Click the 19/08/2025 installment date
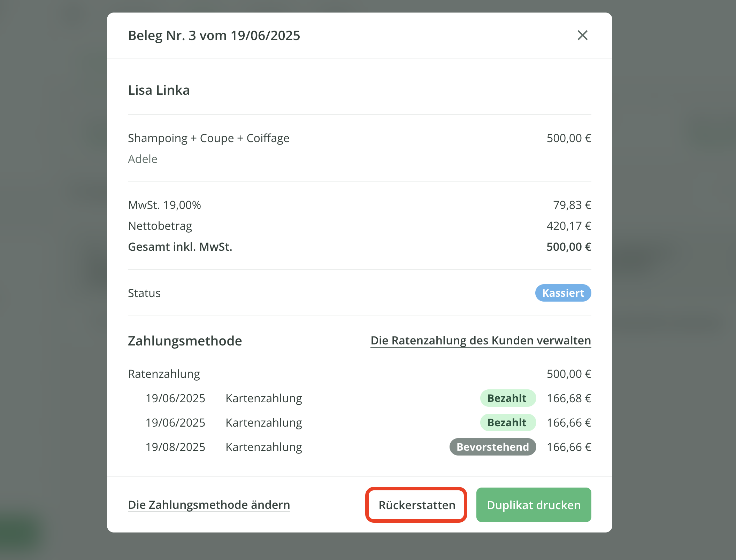Screen dimensions: 736x560 175,447
